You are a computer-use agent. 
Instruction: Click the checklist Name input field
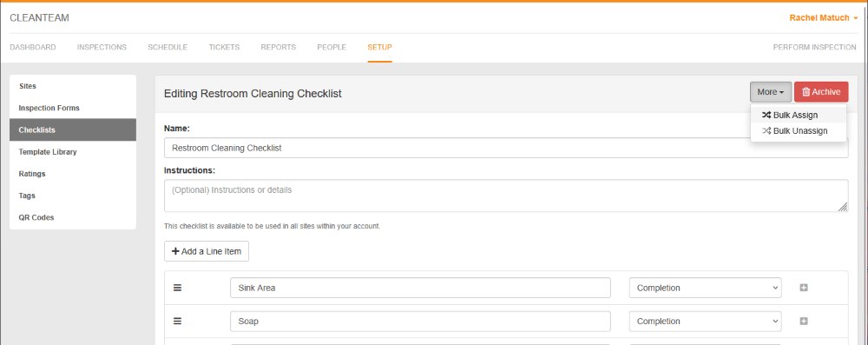(506, 148)
